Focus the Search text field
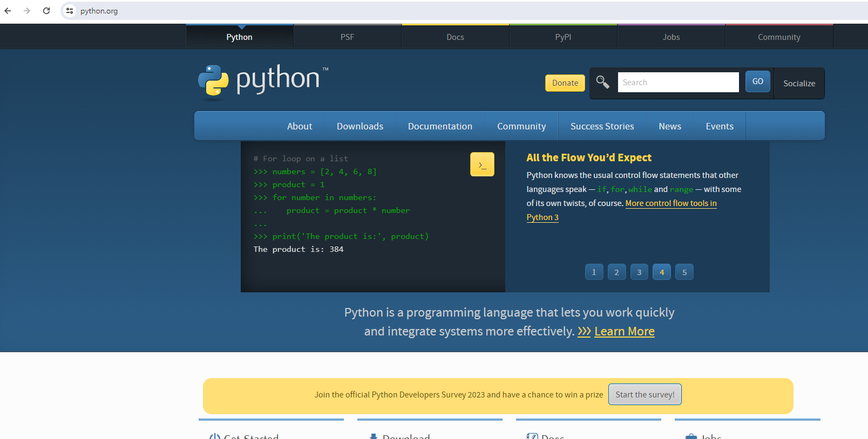 679,82
